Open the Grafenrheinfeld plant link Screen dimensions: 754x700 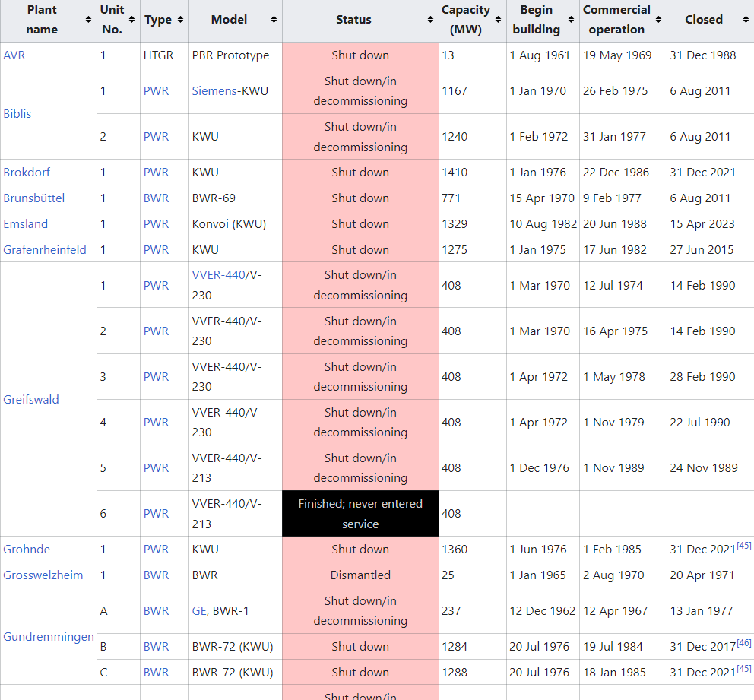click(45, 250)
